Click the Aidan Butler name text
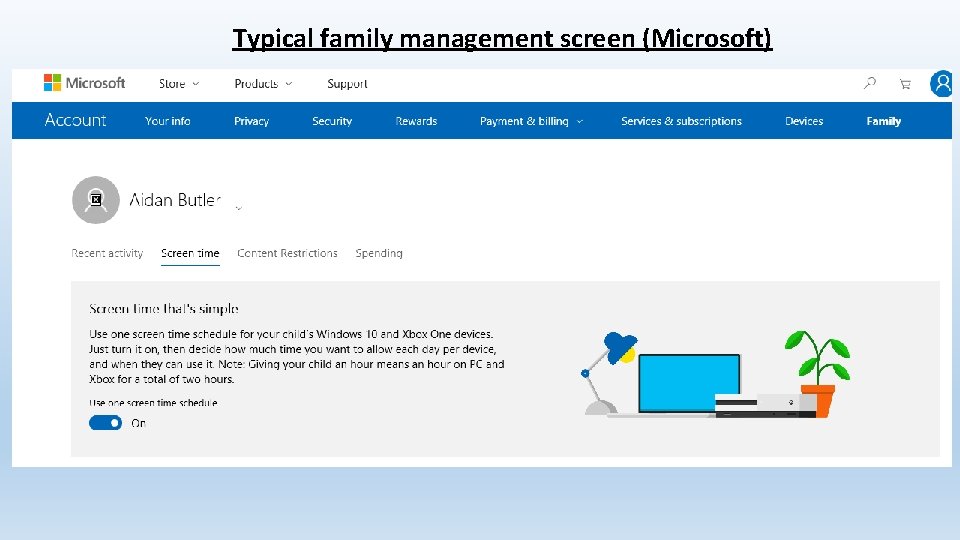Screen dimensions: 960x540 [175, 200]
